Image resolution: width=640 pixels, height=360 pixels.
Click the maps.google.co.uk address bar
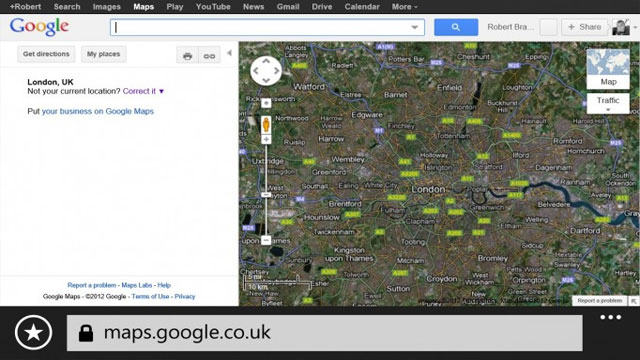324,333
